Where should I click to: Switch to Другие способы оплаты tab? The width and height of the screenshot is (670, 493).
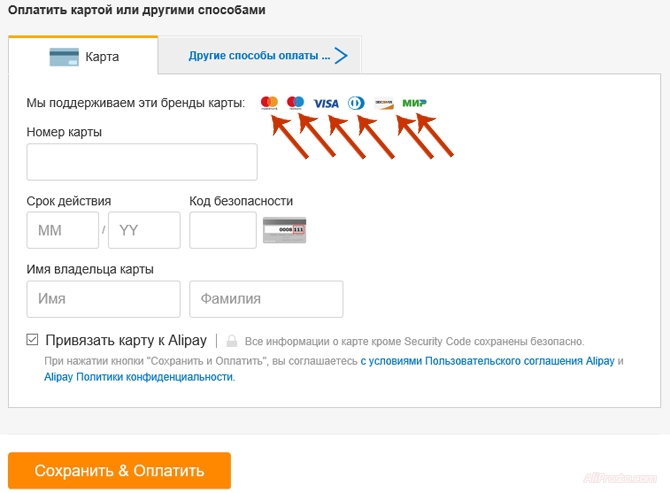coord(259,56)
